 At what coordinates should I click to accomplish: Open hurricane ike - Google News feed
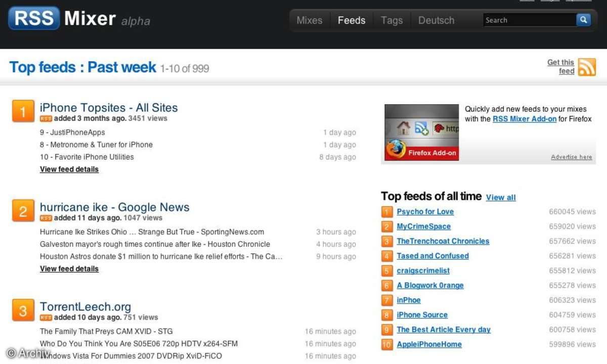pos(114,207)
